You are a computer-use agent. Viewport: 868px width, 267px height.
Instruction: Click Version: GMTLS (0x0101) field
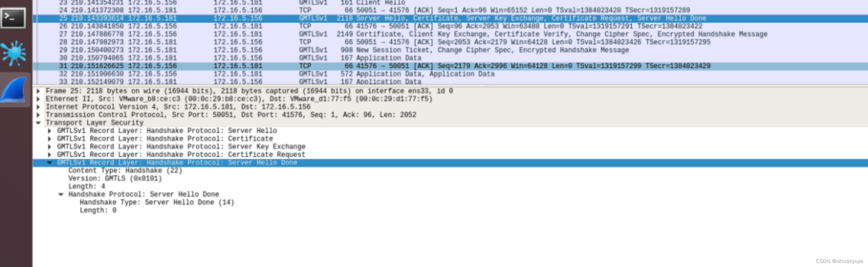(115, 178)
